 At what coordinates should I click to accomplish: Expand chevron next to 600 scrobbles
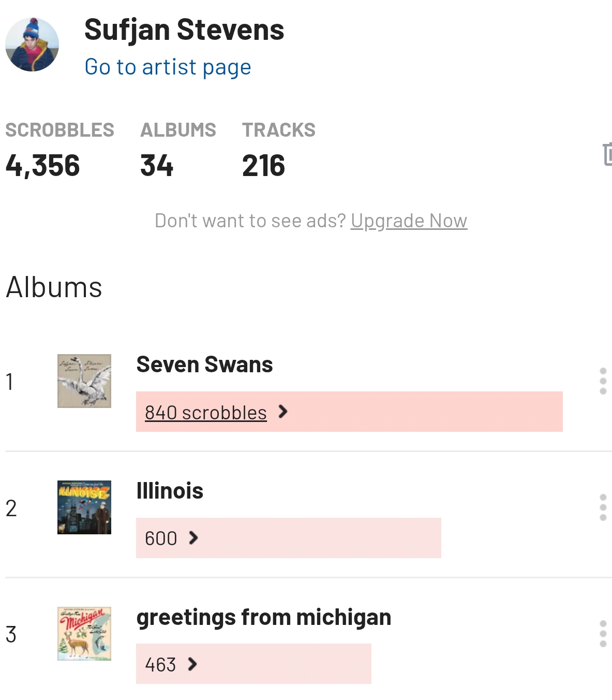coord(193,538)
